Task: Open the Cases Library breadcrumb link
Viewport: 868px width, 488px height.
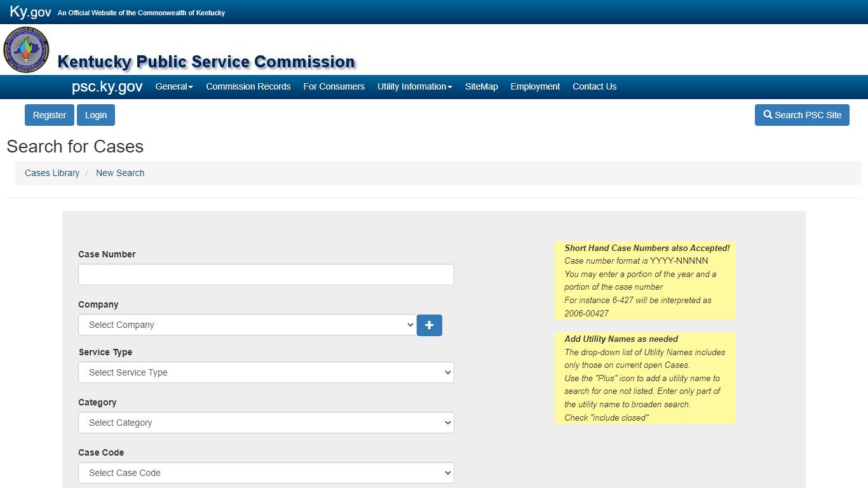Action: (52, 173)
